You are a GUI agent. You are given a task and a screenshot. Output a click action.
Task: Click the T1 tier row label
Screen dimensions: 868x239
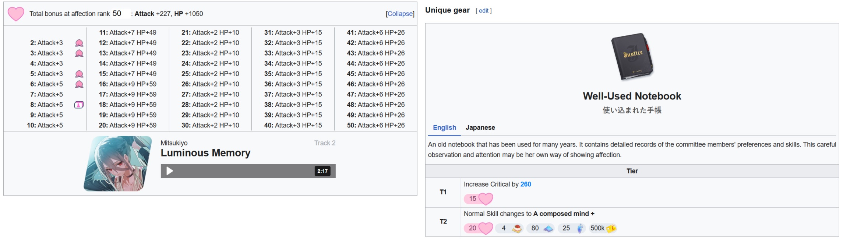click(443, 192)
